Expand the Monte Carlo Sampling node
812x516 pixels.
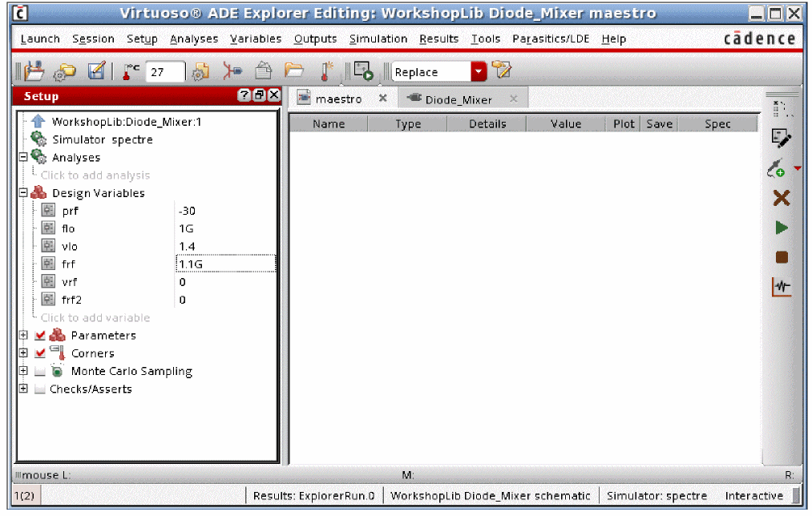coord(23,370)
